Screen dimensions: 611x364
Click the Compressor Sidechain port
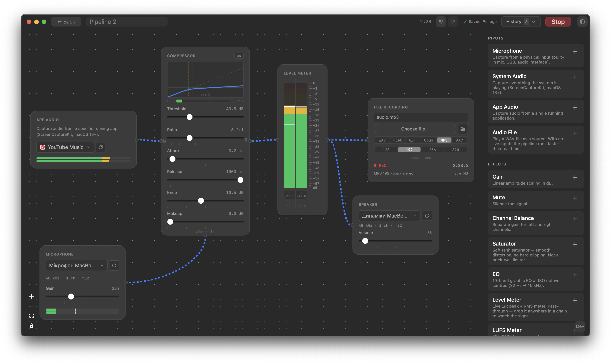[205, 235]
